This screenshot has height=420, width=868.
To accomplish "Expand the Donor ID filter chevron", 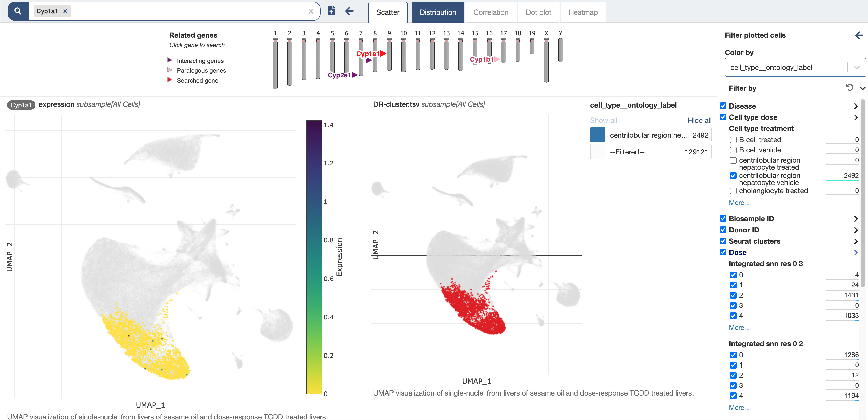I will pyautogui.click(x=856, y=230).
